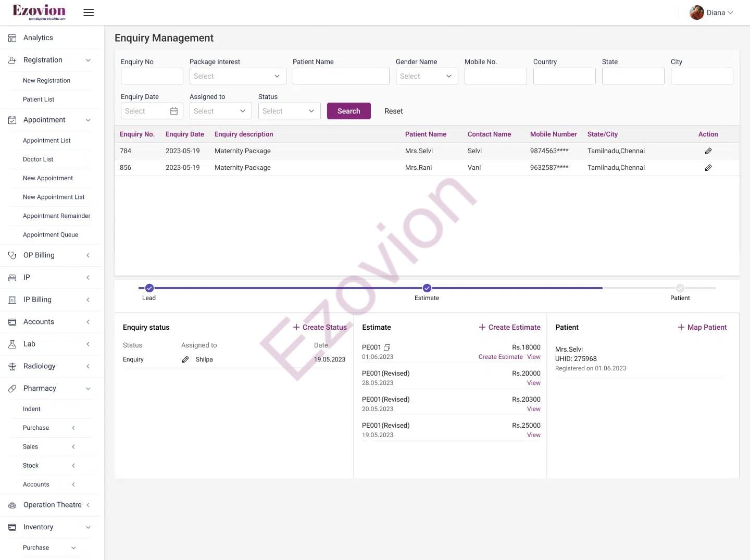Edit enquiry 856 with pencil icon
The width and height of the screenshot is (750, 560).
[x=708, y=168]
